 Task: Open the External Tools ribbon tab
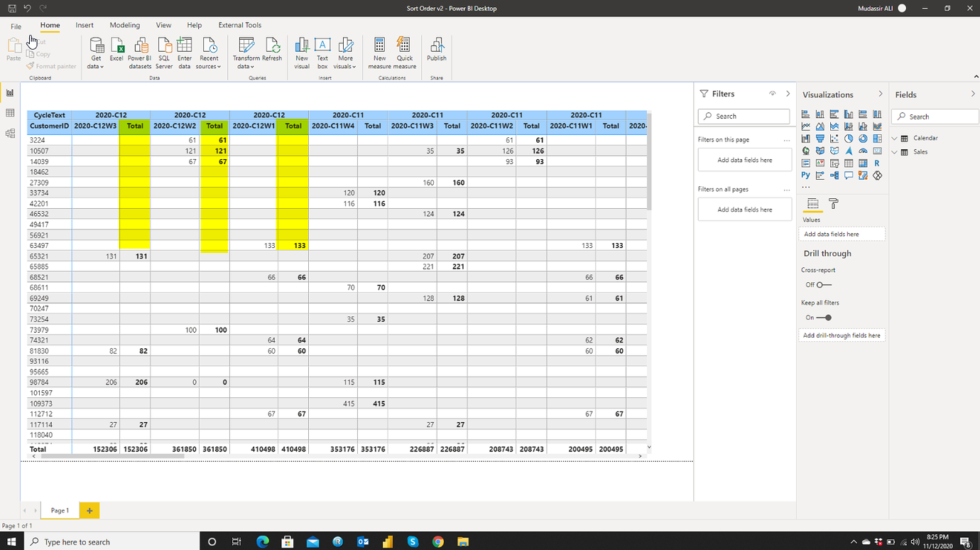[x=239, y=25]
